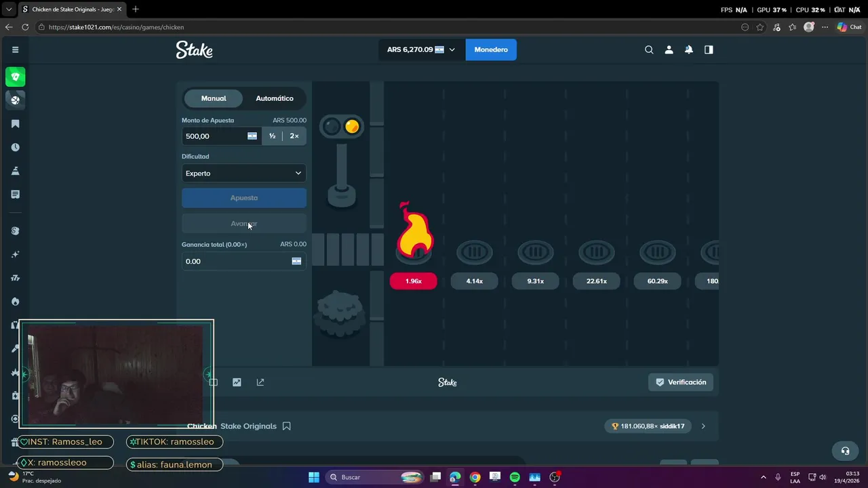Click the Monedero wallet button
868x488 pixels.
coord(491,49)
